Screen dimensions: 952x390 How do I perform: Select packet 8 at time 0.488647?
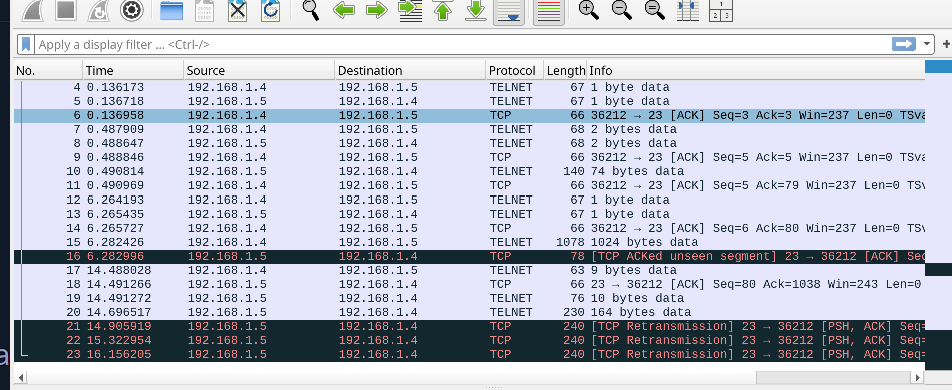point(469,143)
